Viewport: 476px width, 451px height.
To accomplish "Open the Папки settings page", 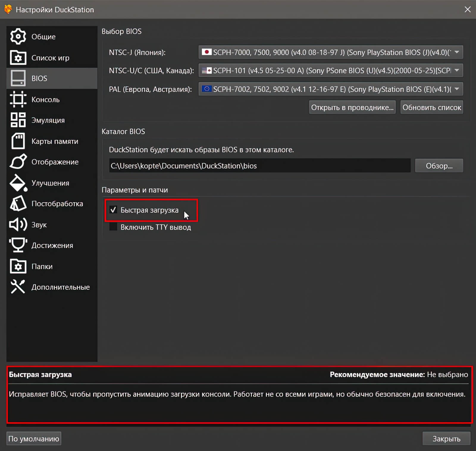I will click(52, 266).
